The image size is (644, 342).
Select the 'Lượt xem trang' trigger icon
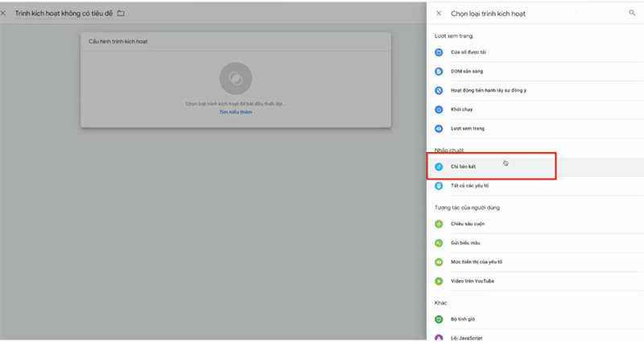[439, 129]
